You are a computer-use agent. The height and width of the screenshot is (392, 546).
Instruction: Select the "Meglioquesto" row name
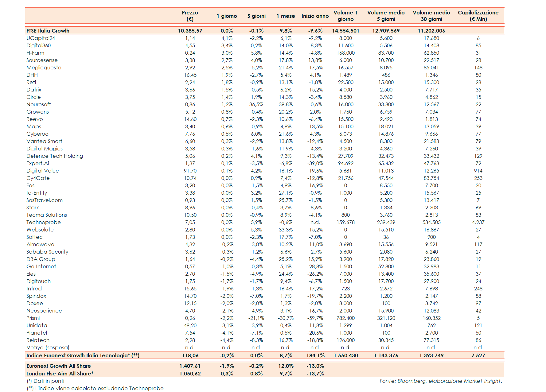tap(44, 68)
